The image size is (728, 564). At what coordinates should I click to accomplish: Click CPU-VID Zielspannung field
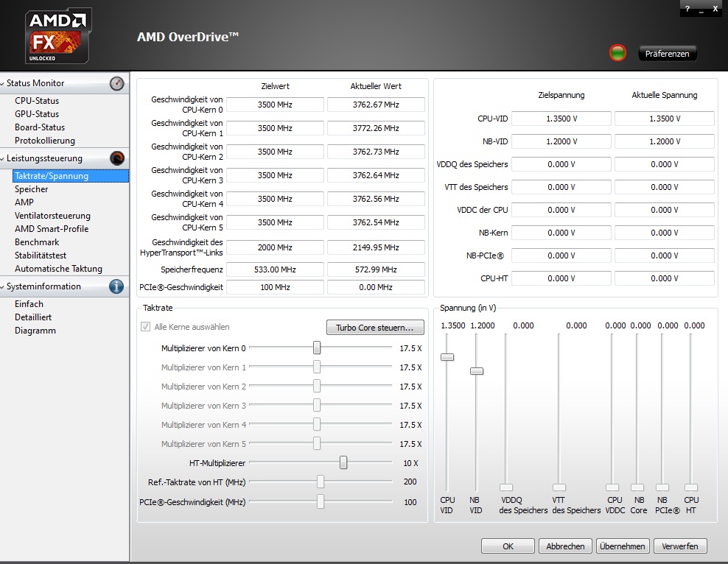pos(561,119)
